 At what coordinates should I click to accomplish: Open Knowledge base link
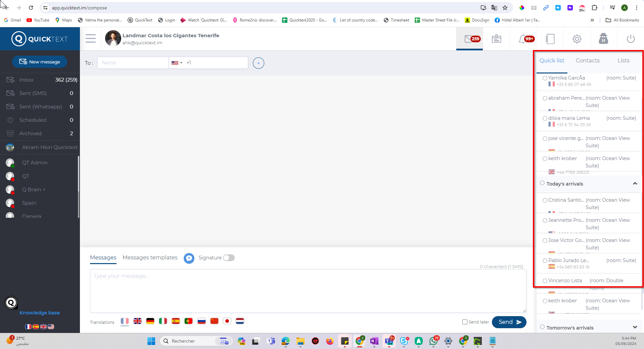pos(40,313)
